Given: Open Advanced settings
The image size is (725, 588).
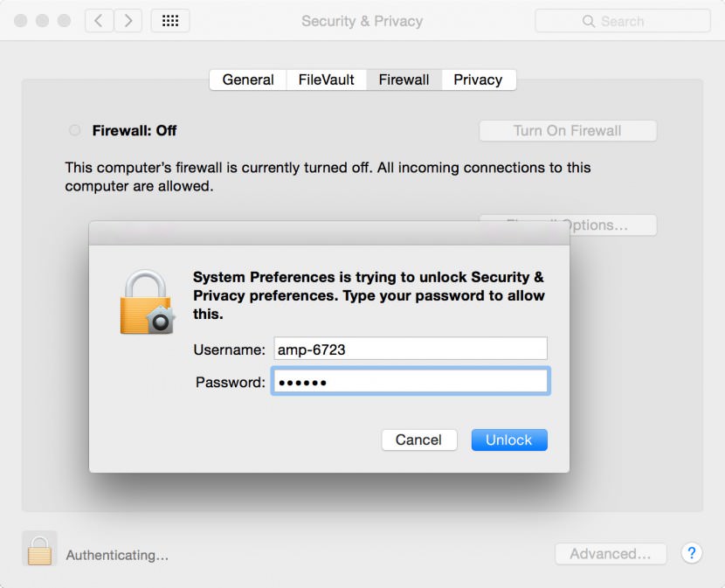Looking at the screenshot, I should (x=610, y=553).
